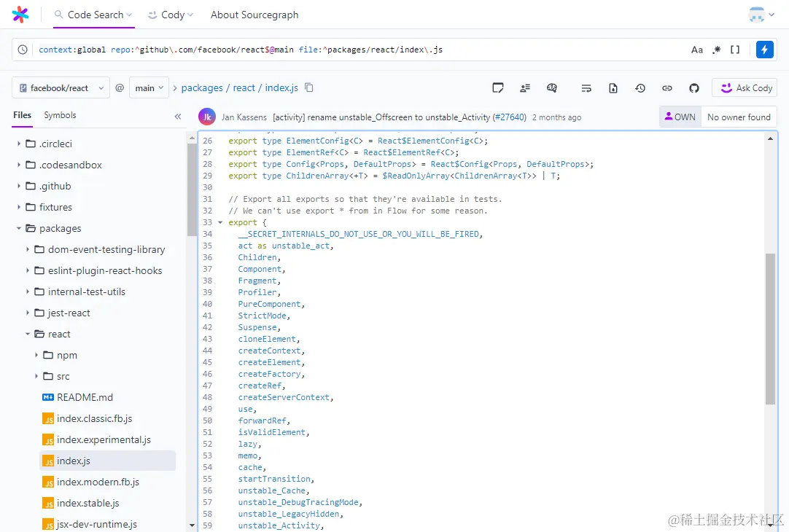
Task: Click Ask Cody button
Action: pos(745,88)
